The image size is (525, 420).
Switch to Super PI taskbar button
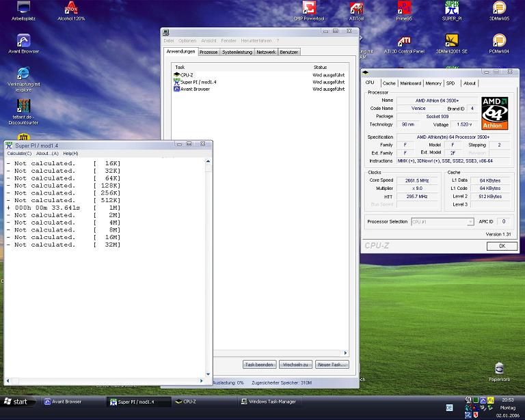coord(138,402)
